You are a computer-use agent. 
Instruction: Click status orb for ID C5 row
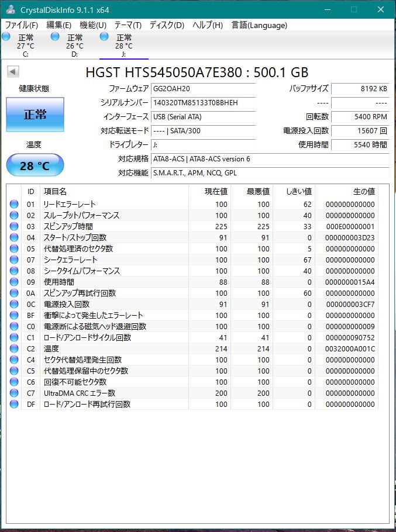click(14, 371)
